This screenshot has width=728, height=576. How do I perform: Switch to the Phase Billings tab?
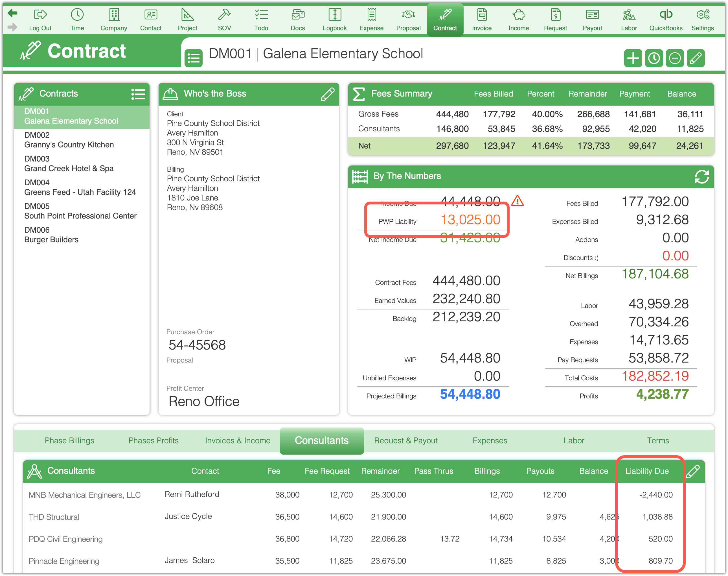pos(69,440)
